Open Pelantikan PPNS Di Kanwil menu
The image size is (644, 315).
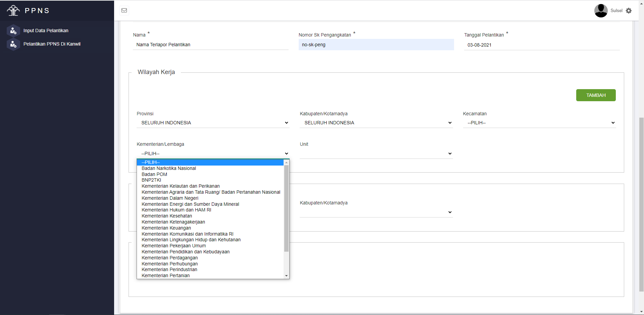[x=52, y=44]
